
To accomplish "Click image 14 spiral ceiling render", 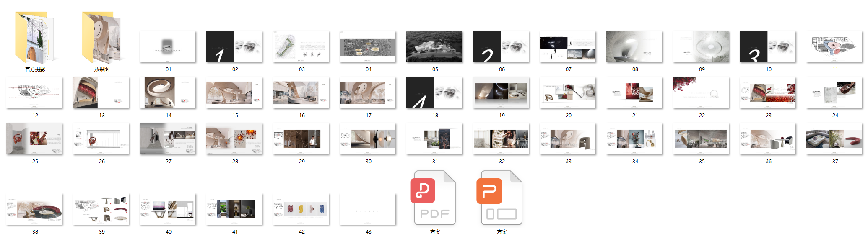I will click(x=168, y=92).
